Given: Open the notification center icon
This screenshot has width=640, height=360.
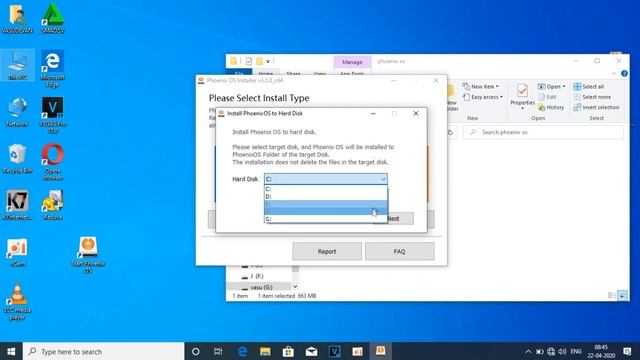Looking at the screenshot, I should pos(627,351).
